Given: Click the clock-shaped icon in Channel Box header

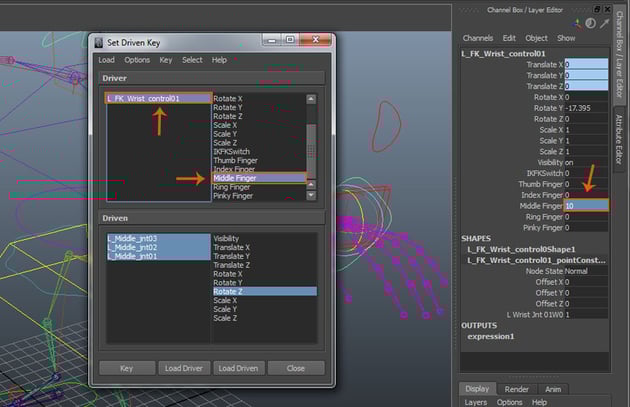Looking at the screenshot, I should coord(590,23).
